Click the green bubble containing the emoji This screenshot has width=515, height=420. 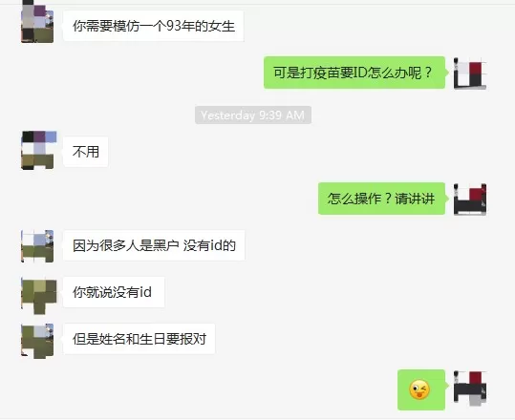pyautogui.click(x=421, y=389)
